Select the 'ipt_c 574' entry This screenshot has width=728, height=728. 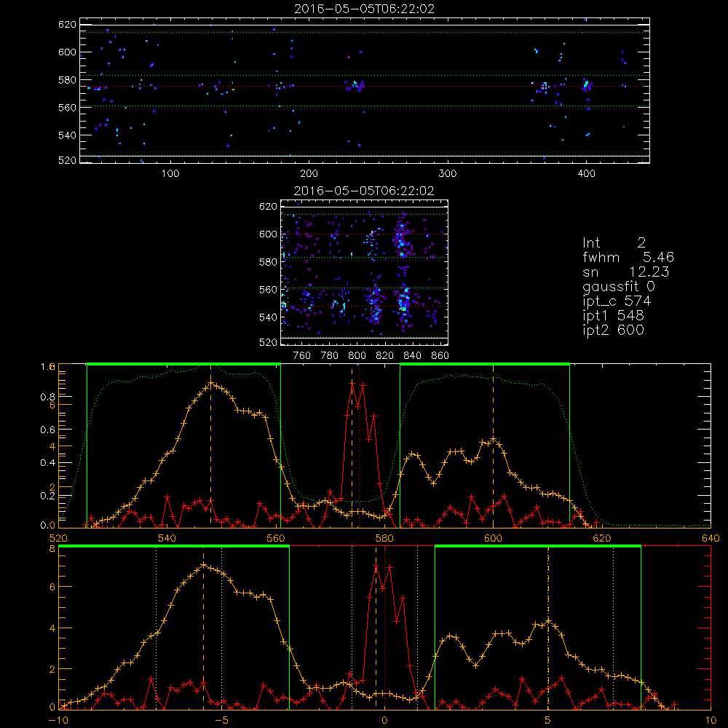[617, 301]
